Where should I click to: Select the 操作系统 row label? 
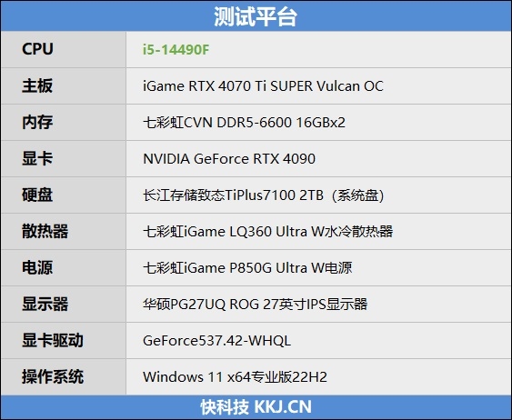[x=53, y=376]
